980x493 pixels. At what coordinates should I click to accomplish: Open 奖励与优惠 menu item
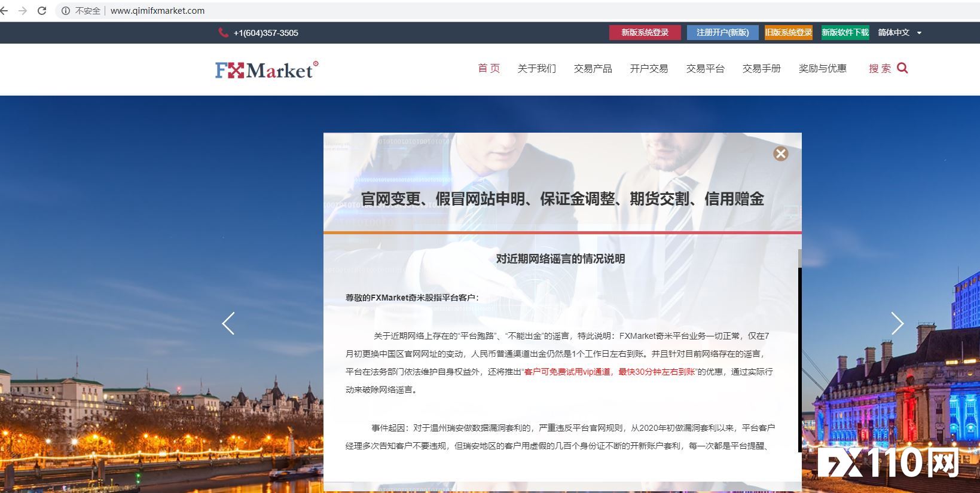pyautogui.click(x=822, y=68)
